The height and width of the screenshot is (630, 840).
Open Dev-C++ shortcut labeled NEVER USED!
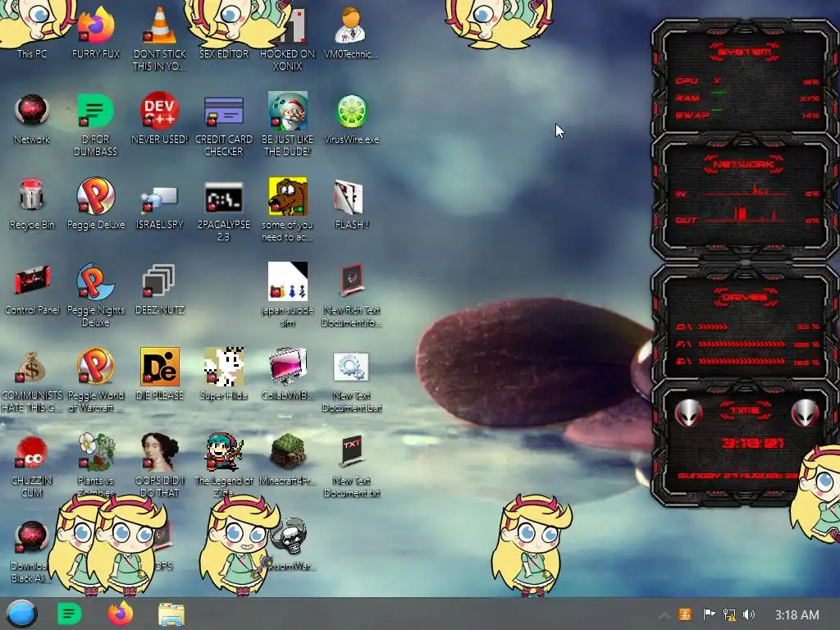[x=160, y=111]
